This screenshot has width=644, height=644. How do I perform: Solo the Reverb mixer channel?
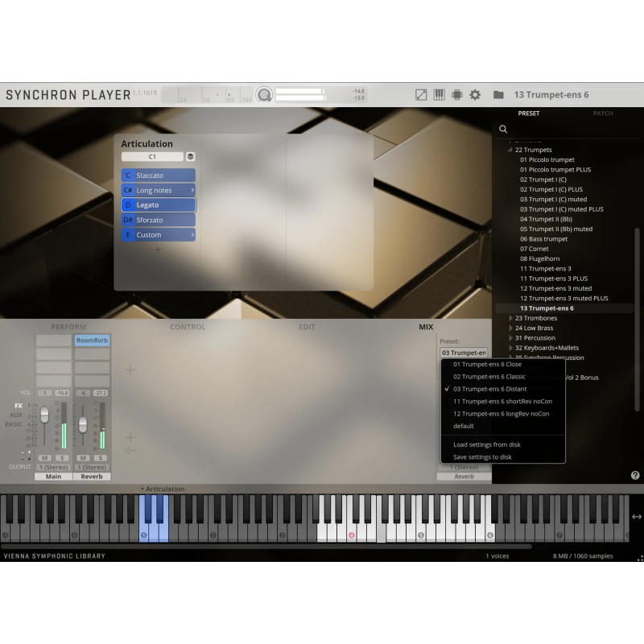click(x=100, y=457)
